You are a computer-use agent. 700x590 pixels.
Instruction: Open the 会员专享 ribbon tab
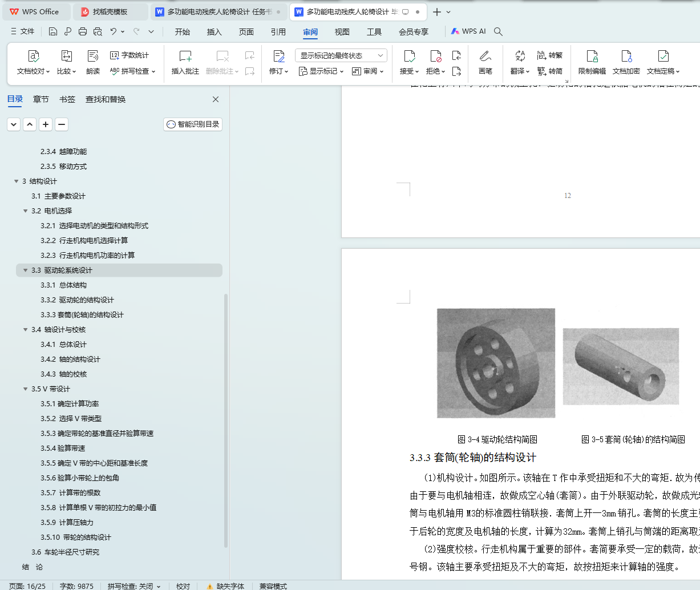click(414, 32)
